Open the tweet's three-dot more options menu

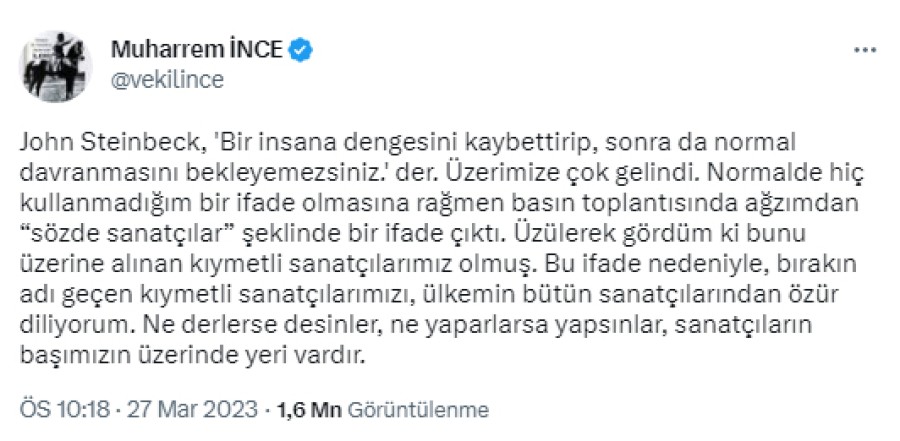862,50
